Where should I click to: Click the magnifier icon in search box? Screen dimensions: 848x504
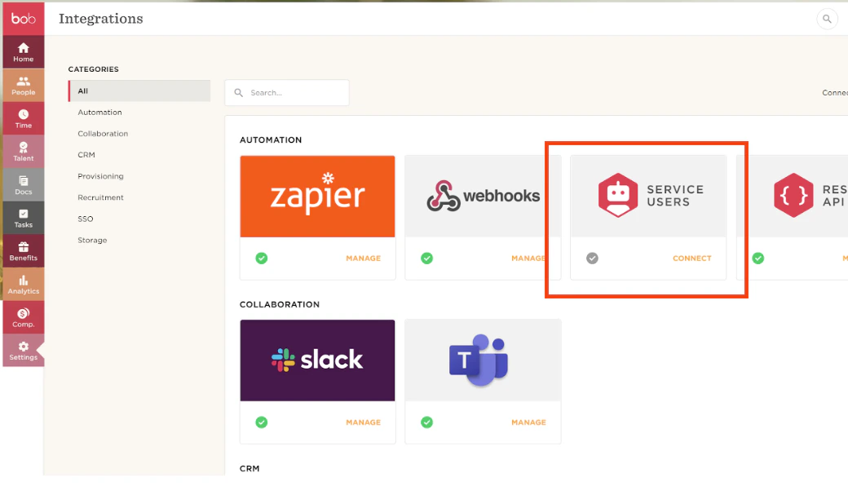tap(238, 93)
